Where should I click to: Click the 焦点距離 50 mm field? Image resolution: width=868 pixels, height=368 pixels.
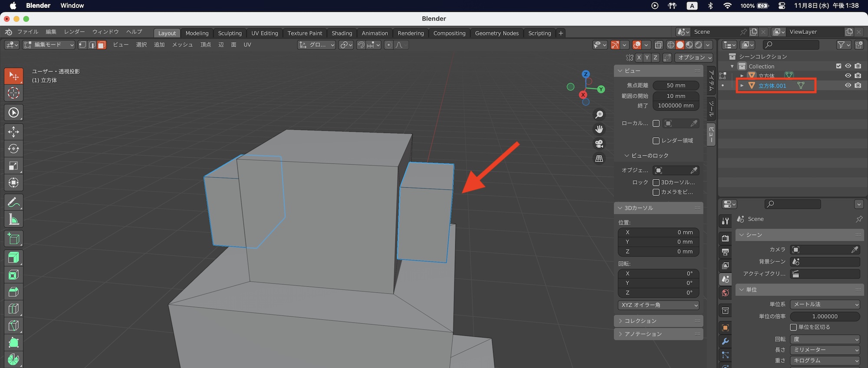coord(676,86)
